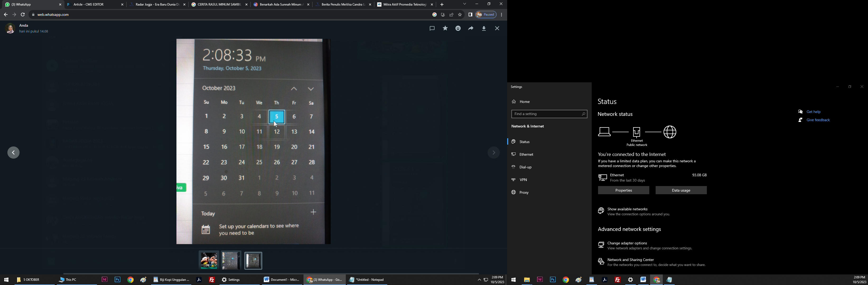The height and width of the screenshot is (285, 868).
Task: Go to the previous image with the left arrow
Action: [13, 153]
